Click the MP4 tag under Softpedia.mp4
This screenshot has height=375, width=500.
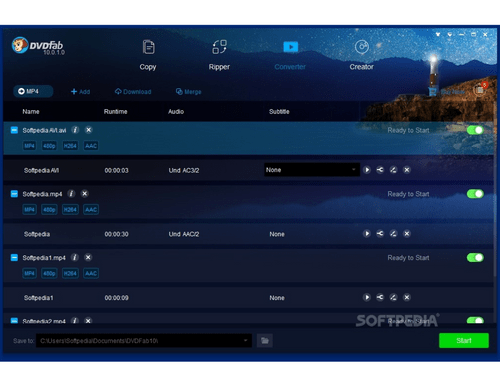coord(29,209)
